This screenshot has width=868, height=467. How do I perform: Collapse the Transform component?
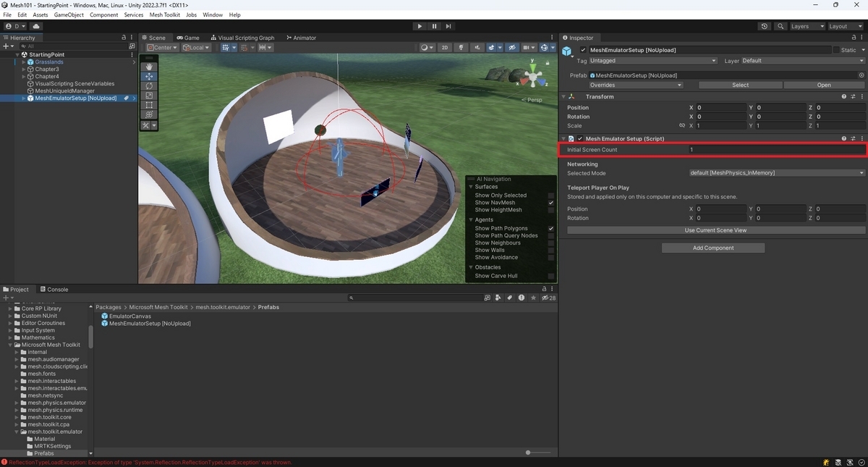[x=563, y=96]
